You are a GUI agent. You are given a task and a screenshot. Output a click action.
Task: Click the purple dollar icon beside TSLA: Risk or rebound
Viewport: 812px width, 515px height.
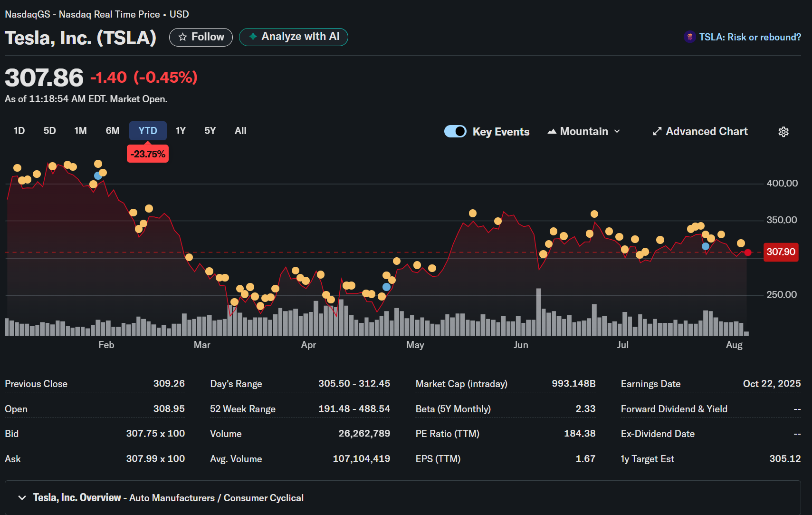(689, 37)
